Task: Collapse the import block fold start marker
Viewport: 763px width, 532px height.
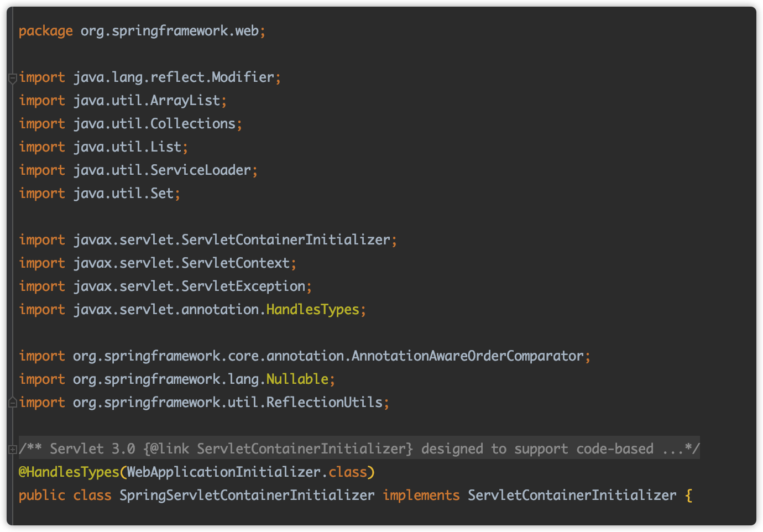Action: (12, 79)
